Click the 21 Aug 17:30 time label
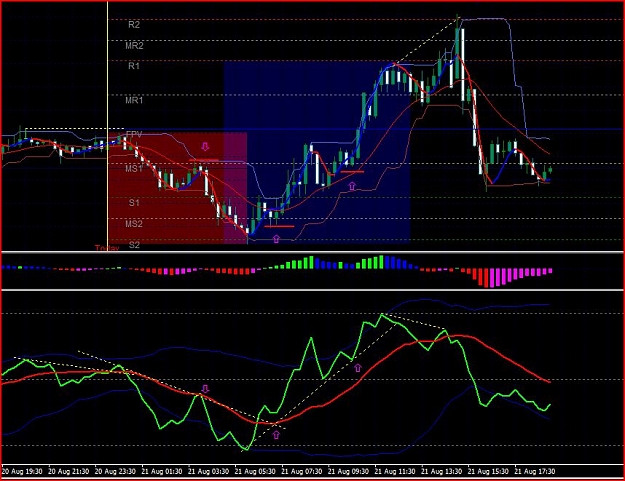The image size is (625, 481). click(x=535, y=471)
